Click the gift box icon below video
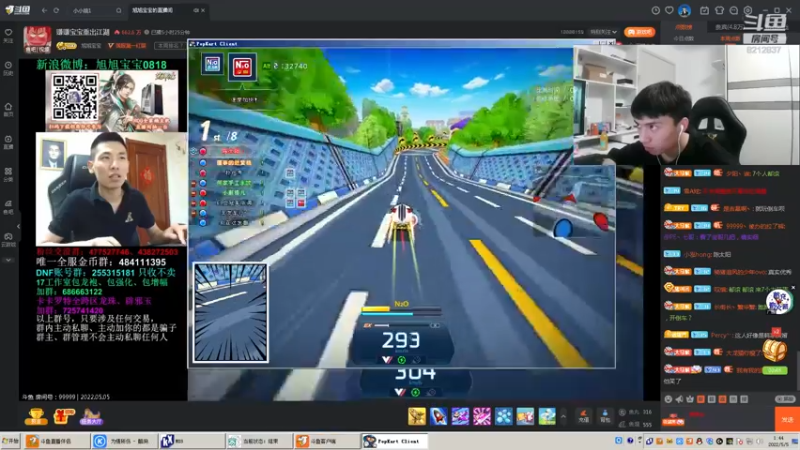800x450 pixels. (63, 416)
